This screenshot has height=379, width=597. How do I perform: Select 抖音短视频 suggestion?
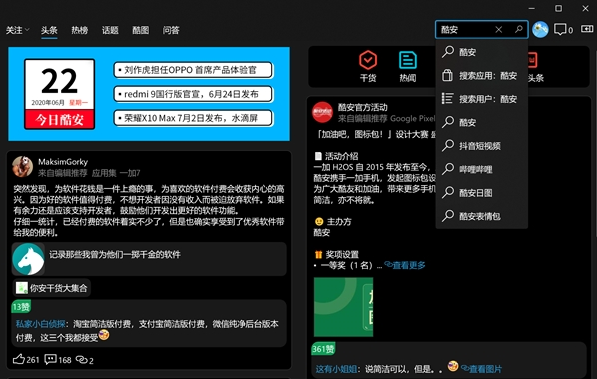482,146
